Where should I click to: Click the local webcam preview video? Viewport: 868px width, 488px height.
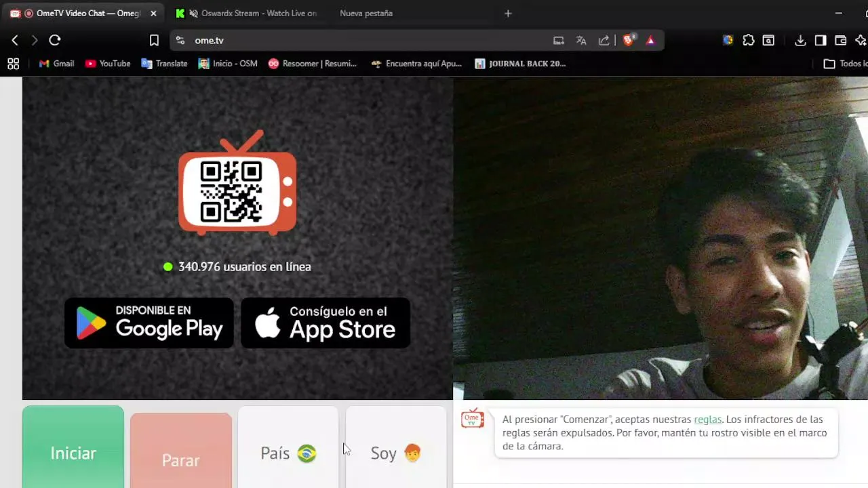660,238
